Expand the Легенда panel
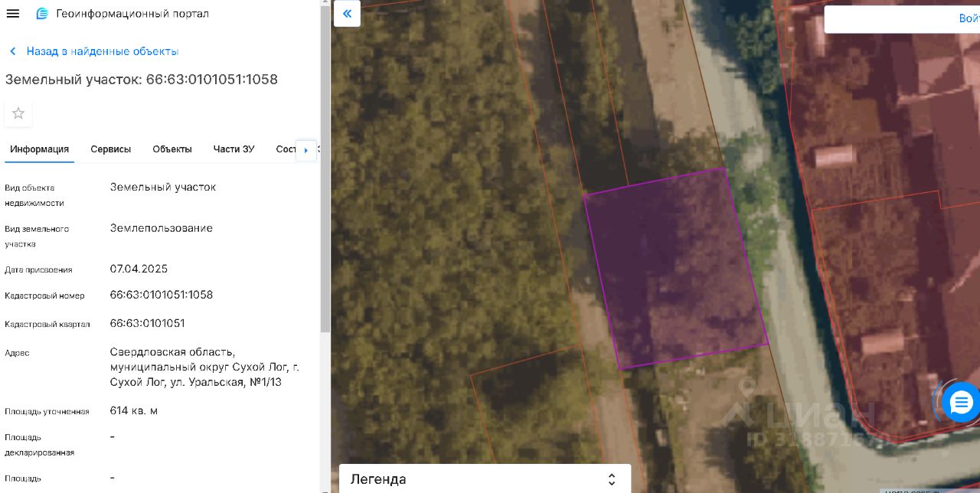The image size is (980, 493). pos(485,479)
